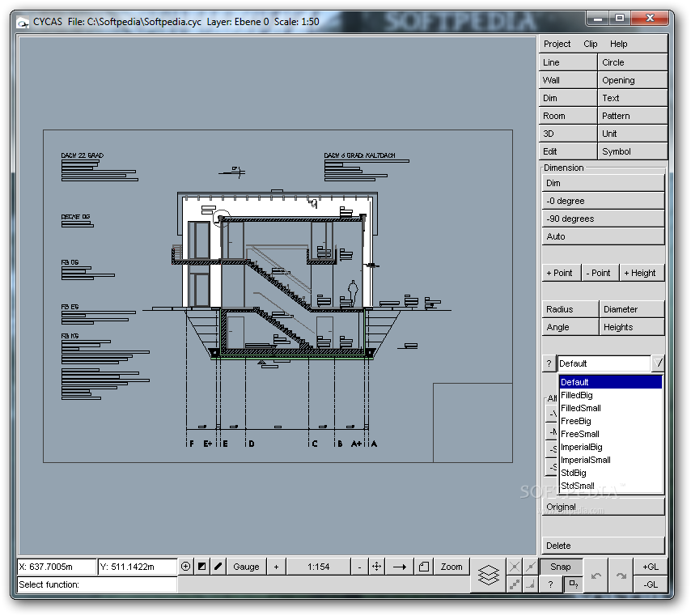Open the Project menu

tap(557, 44)
